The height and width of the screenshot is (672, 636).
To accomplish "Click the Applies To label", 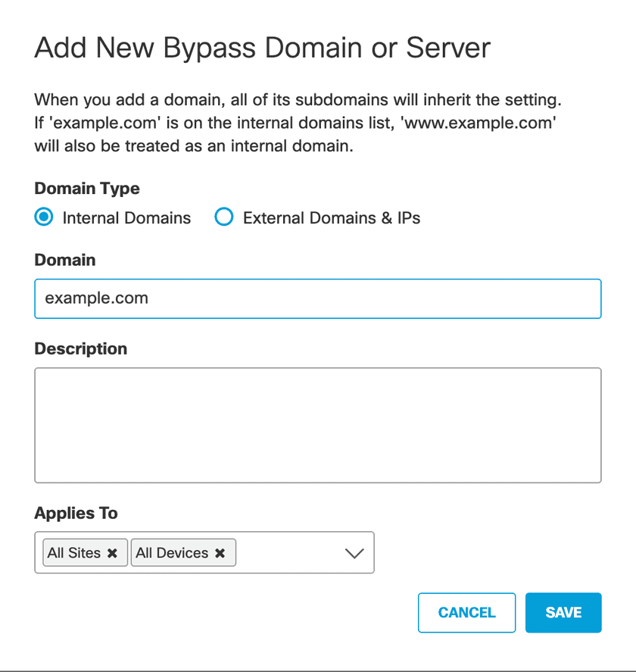I will pos(76,513).
